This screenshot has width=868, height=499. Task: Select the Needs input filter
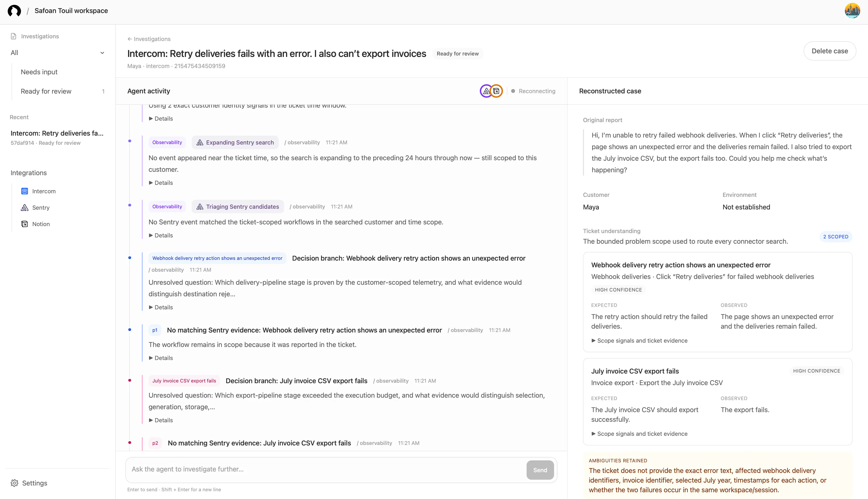(x=39, y=72)
